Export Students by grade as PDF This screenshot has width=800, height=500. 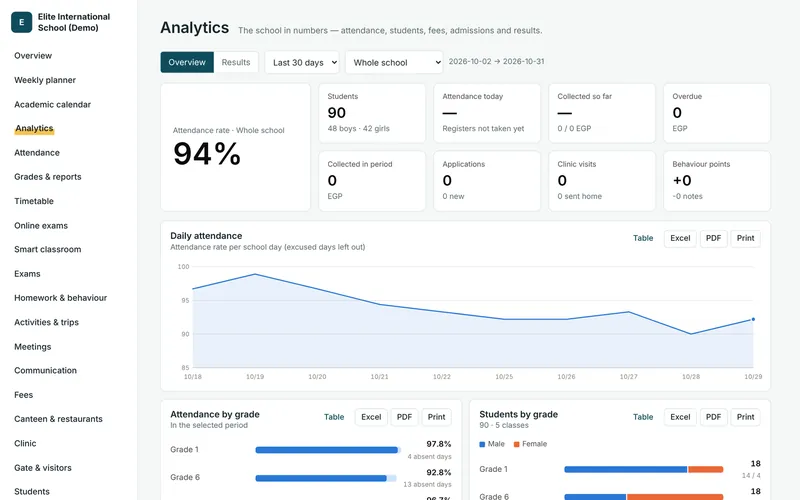(x=713, y=417)
